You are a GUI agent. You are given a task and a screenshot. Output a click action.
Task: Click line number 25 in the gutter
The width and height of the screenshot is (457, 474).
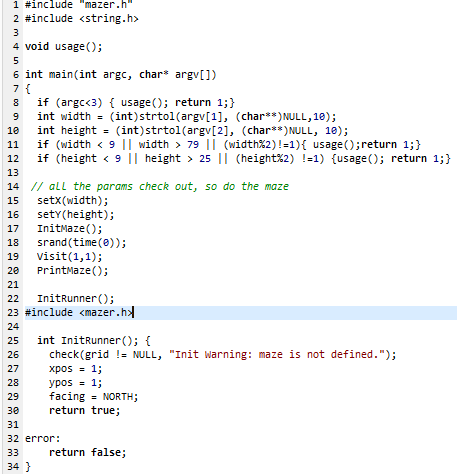tap(13, 341)
